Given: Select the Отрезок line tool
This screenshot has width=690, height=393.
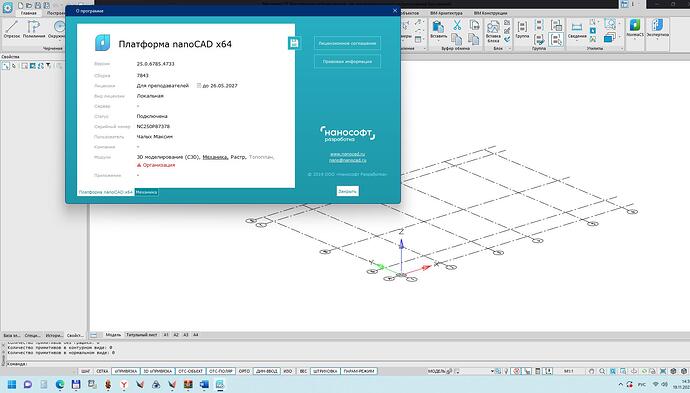Looking at the screenshot, I should 12,29.
